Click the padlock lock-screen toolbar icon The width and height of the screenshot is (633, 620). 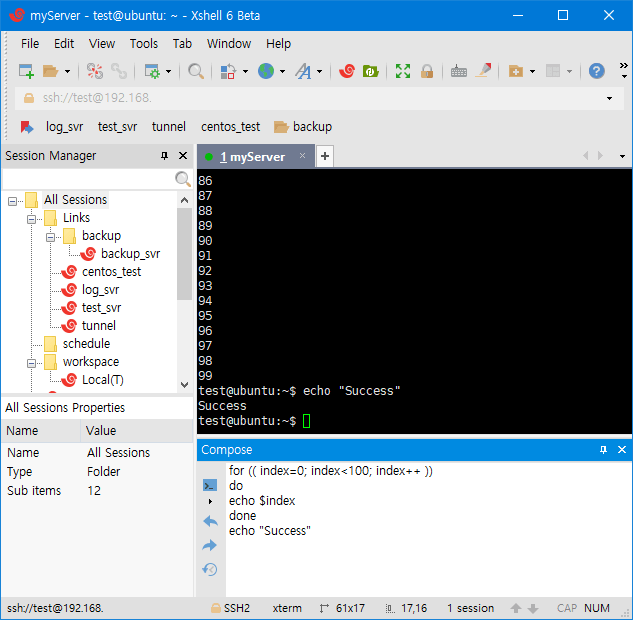coord(427,71)
